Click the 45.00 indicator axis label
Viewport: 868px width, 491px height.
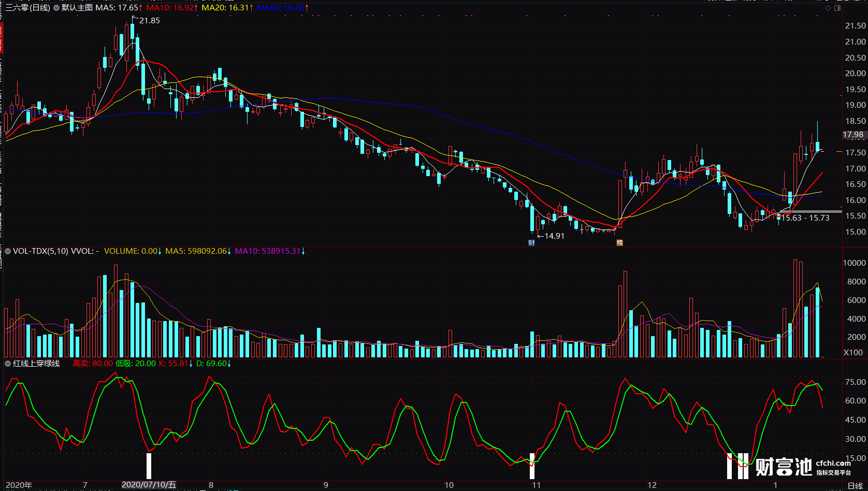(x=856, y=420)
